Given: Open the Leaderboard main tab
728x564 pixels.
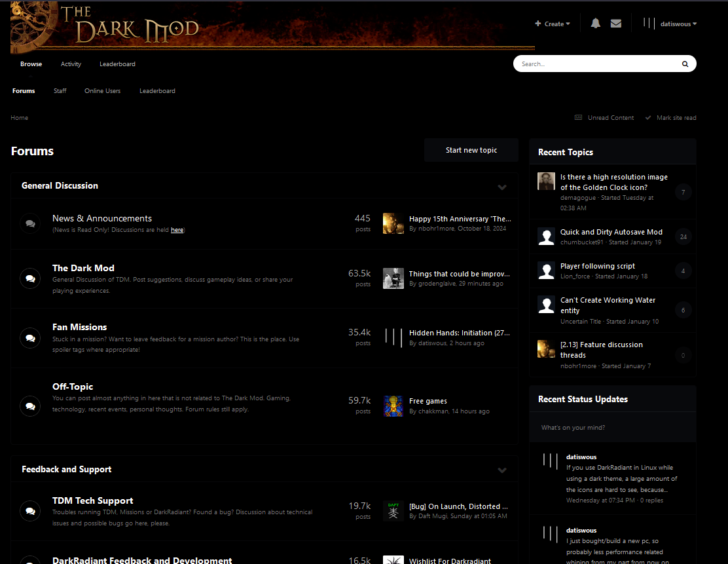Looking at the screenshot, I should 117,64.
